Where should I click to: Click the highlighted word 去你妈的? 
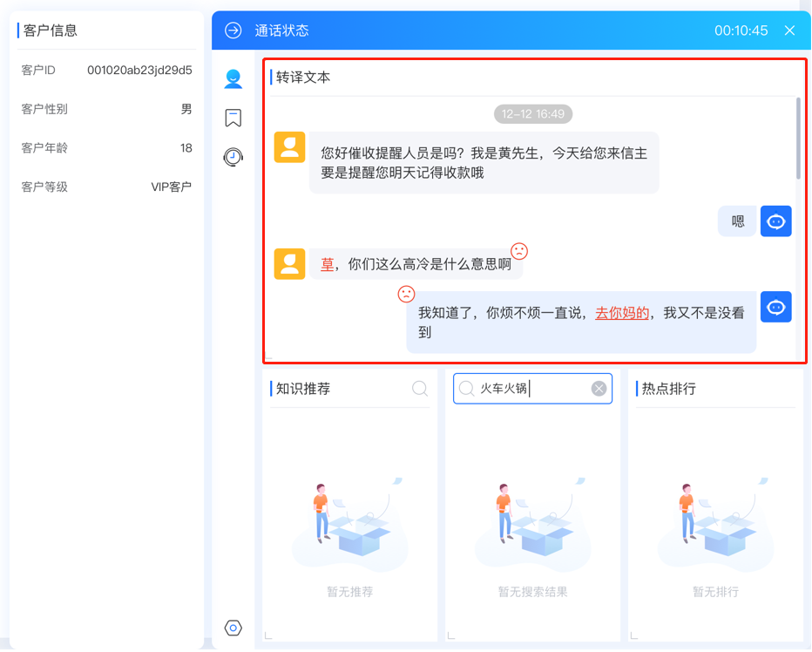pyautogui.click(x=622, y=313)
